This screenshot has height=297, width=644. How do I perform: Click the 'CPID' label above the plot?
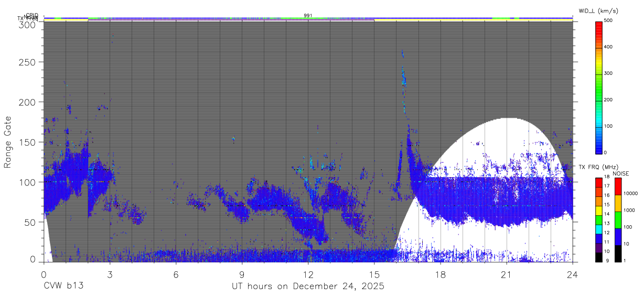pos(32,16)
